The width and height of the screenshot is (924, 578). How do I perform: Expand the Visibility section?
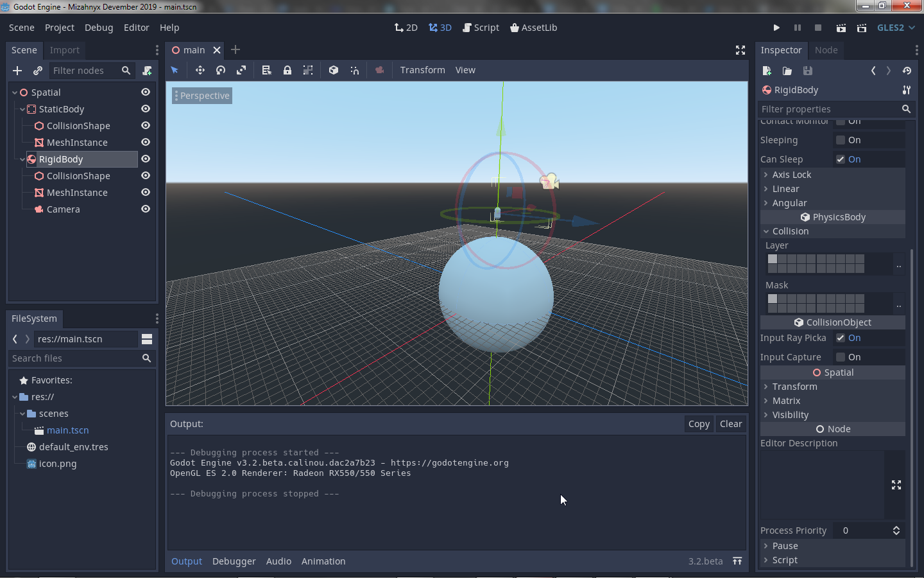click(x=833, y=415)
